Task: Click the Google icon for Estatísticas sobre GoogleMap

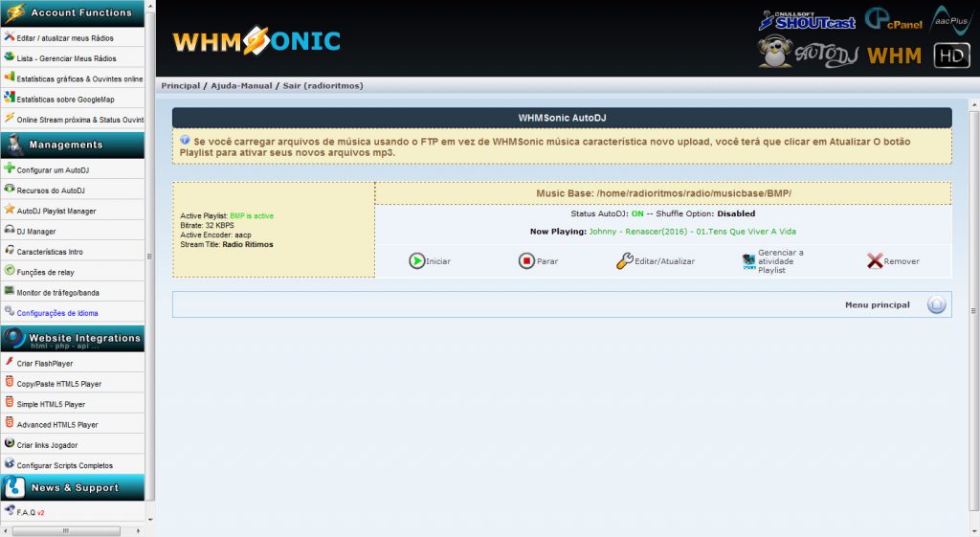Action: [9, 97]
